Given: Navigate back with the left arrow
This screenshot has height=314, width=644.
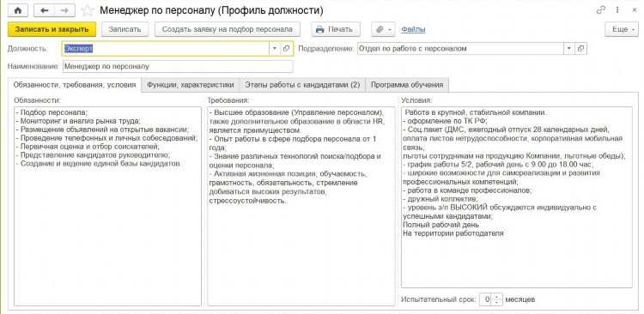Looking at the screenshot, I should coord(44,10).
